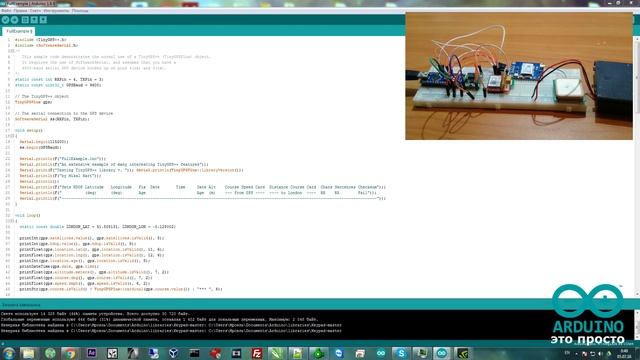The image size is (640, 360).
Task: Open the first Arduino infinity taskbar icon
Action: coord(381,353)
